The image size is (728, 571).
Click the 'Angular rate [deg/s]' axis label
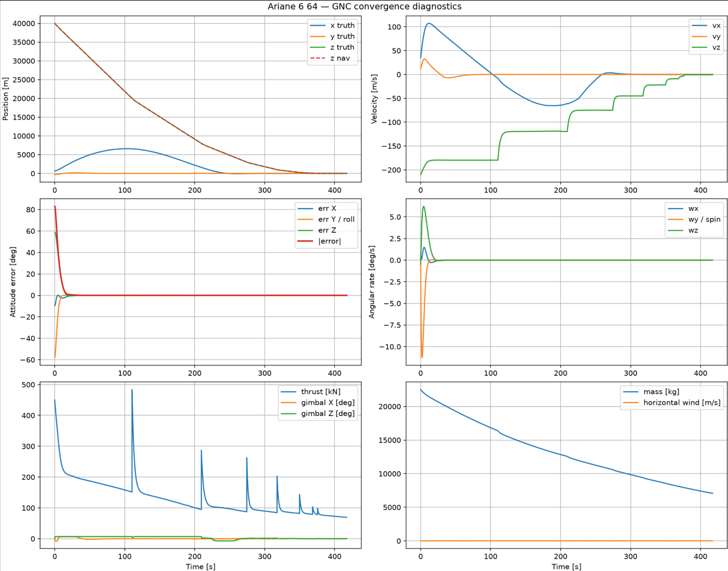372,282
